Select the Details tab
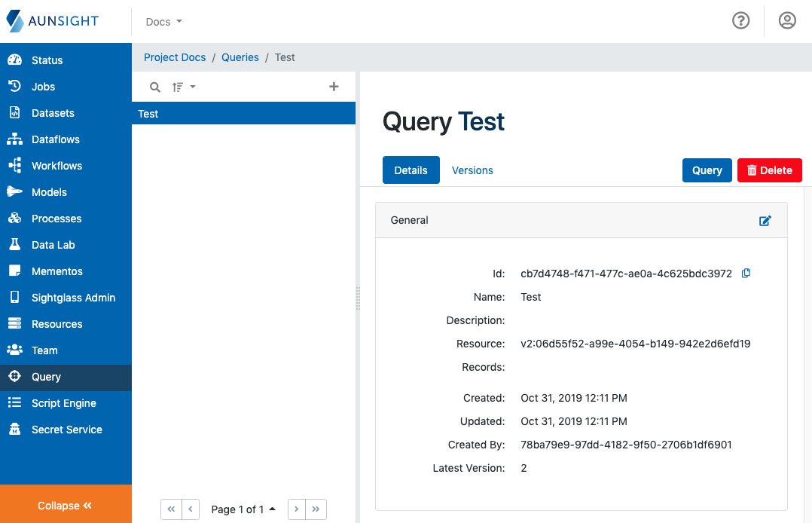 [x=411, y=170]
